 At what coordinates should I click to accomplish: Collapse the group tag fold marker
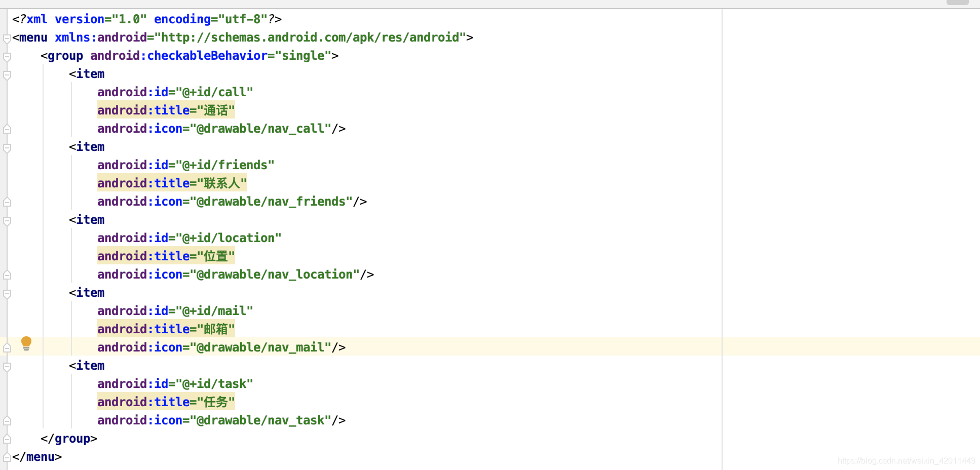[7, 57]
